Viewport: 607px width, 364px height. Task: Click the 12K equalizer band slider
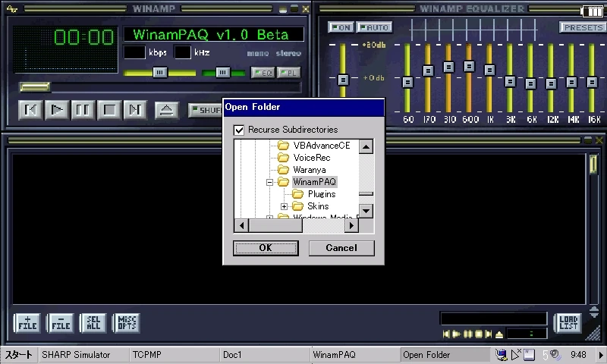551,83
